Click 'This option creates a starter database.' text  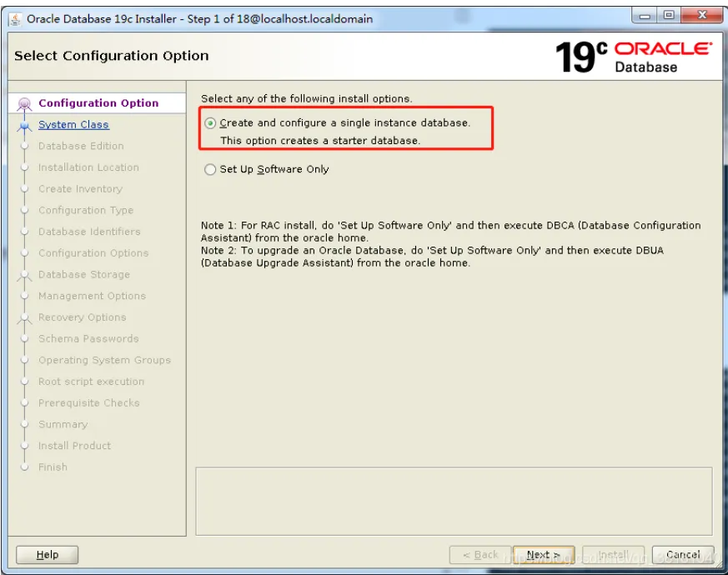click(320, 141)
